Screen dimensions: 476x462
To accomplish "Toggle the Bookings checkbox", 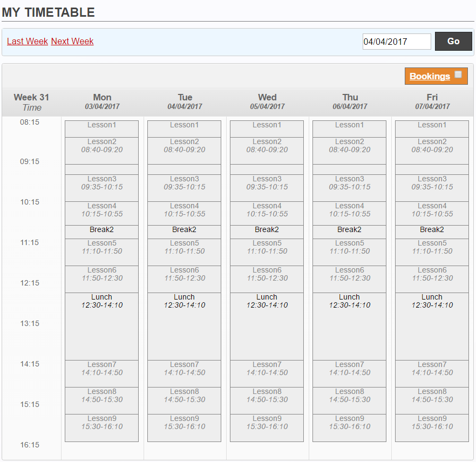I will (x=458, y=74).
